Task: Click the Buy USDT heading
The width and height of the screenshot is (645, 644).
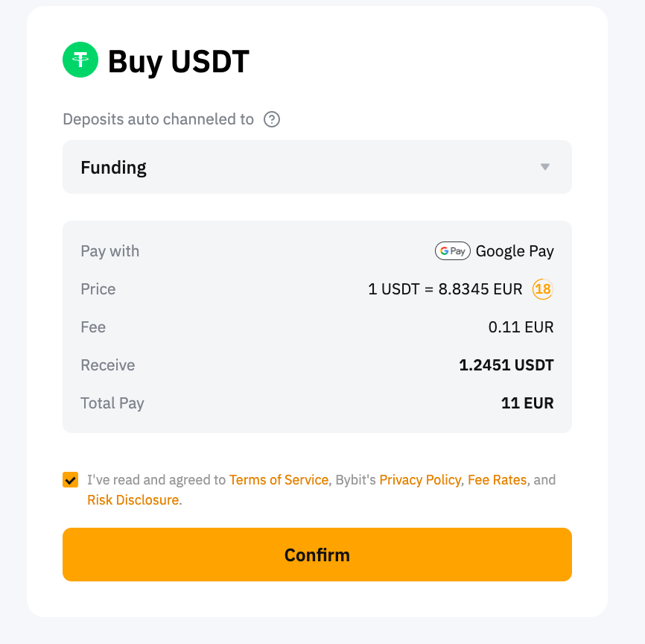Action: [178, 61]
